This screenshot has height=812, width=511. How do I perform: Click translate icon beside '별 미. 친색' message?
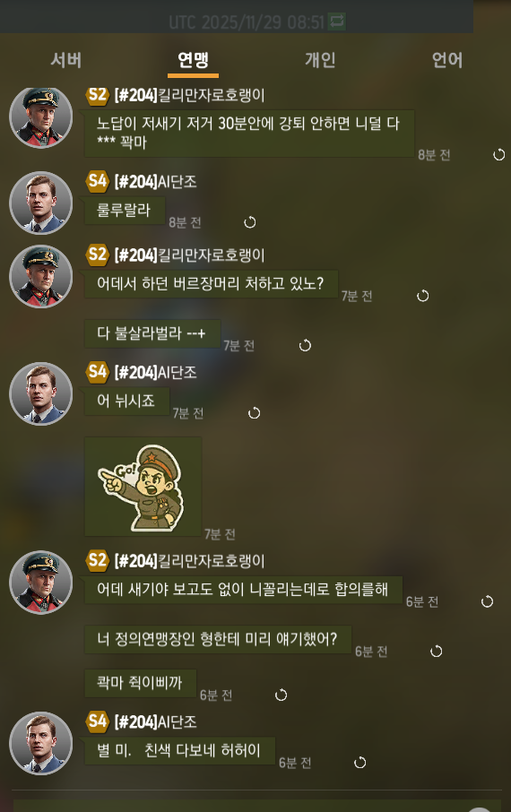coord(359,763)
